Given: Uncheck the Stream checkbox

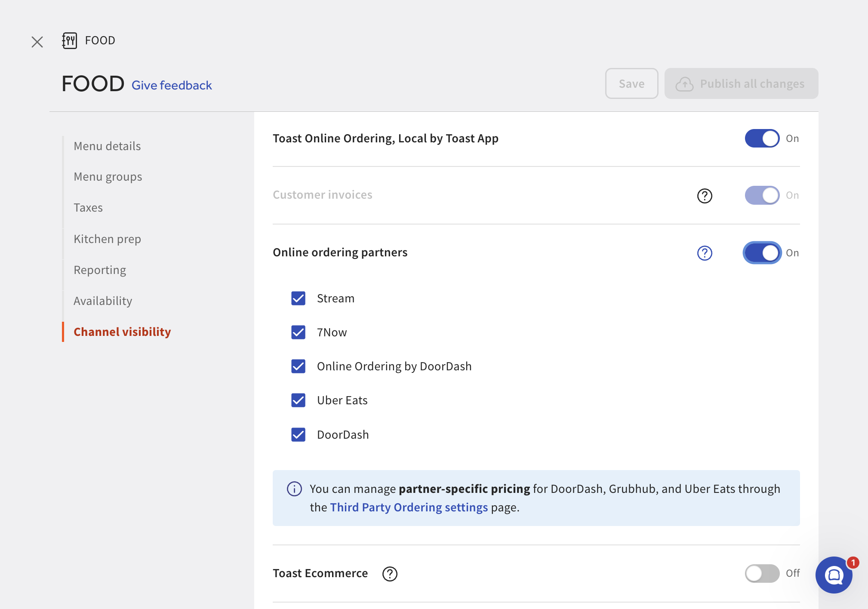Looking at the screenshot, I should 298,298.
